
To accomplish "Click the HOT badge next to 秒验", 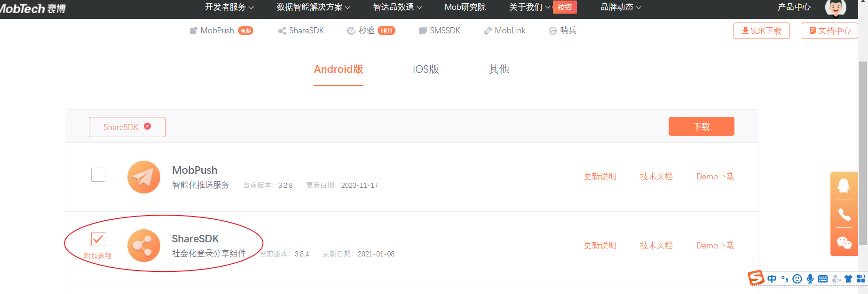I will coord(387,31).
